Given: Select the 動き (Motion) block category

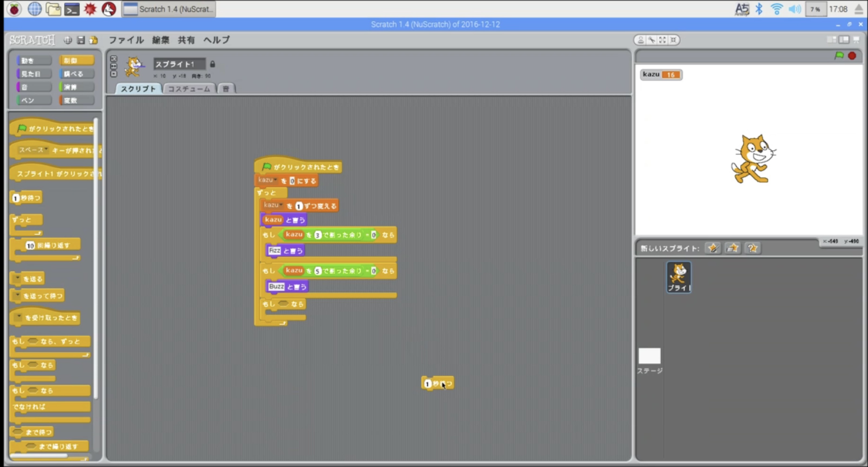Looking at the screenshot, I should [x=34, y=61].
